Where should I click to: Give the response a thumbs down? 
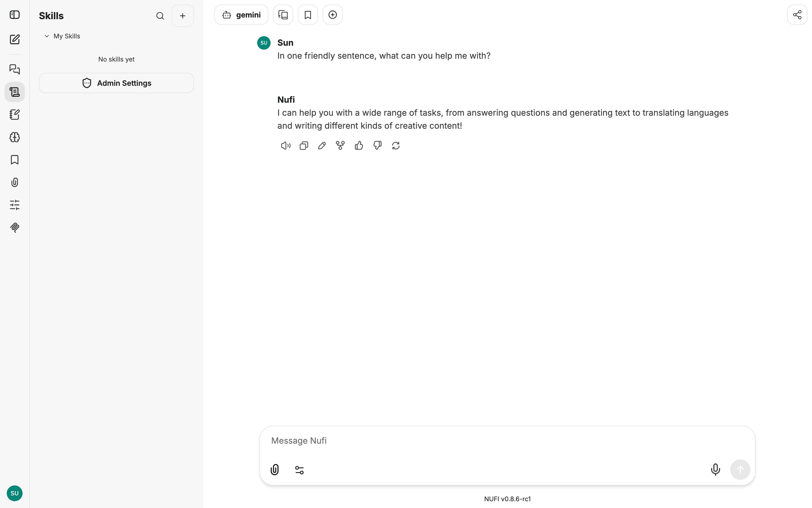[378, 145]
